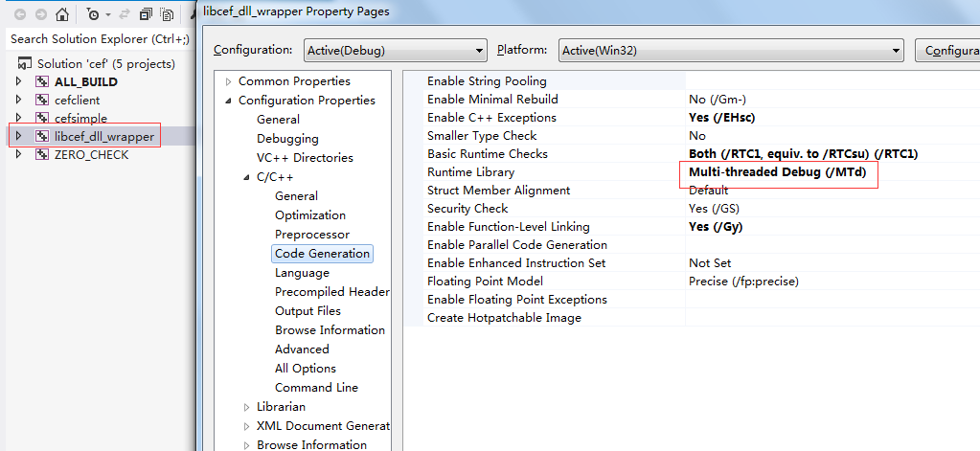
Task: Expand the Librarian node
Action: tap(247, 407)
